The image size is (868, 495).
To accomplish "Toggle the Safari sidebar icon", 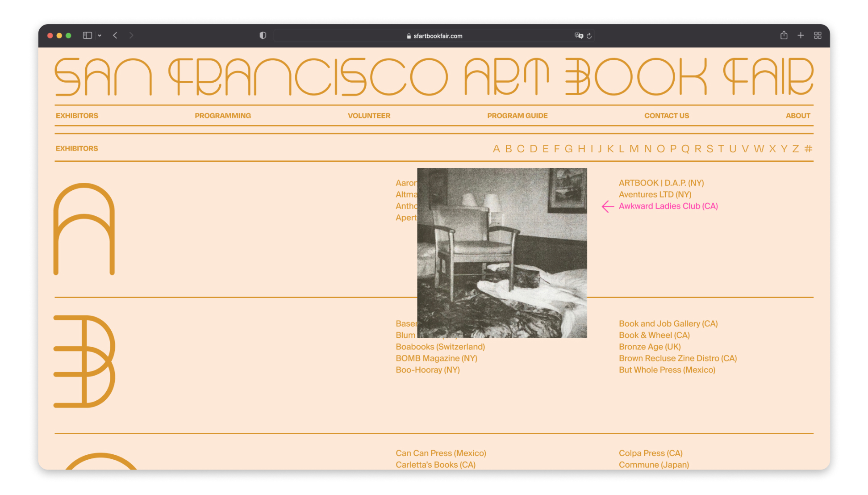I will pyautogui.click(x=88, y=35).
